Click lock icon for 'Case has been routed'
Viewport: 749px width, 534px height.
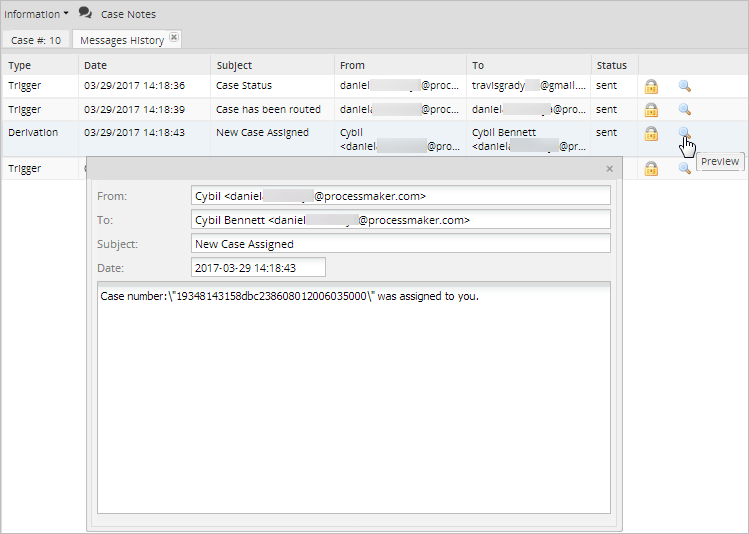[651, 110]
